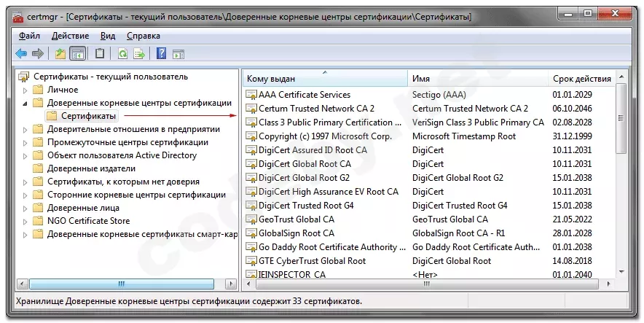Click GlobalSign Root CA - R1 name cell
Screen dimensions: 644x323
(458, 233)
